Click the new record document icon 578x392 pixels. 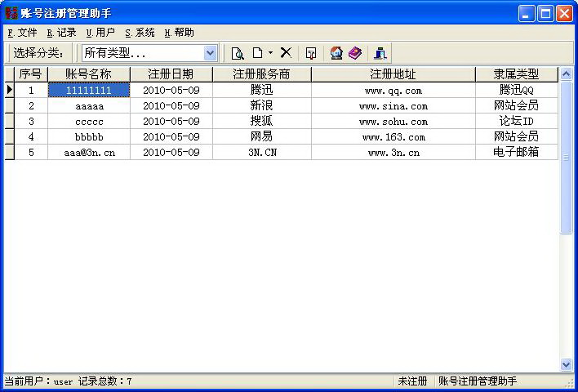pos(257,53)
